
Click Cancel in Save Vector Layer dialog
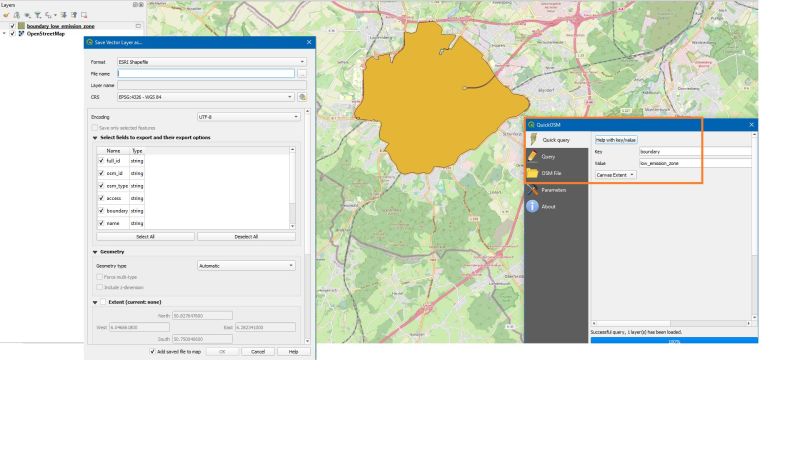tap(258, 352)
